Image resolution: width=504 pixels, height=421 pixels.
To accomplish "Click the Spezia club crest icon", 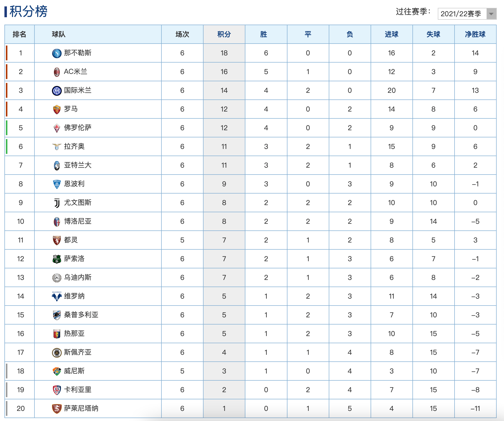I will pyautogui.click(x=57, y=353).
